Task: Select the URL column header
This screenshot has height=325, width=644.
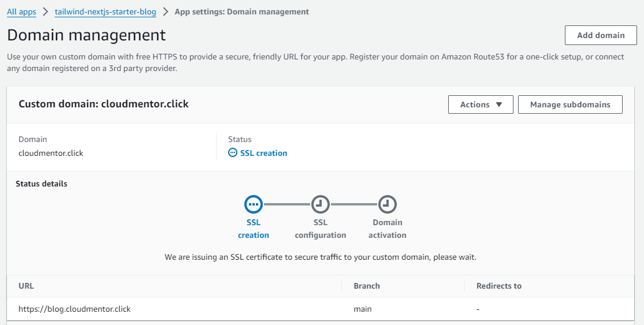Action: coord(26,286)
